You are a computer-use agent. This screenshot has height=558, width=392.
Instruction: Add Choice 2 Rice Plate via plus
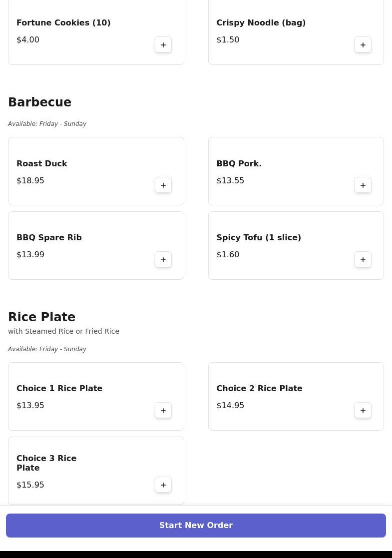[363, 411]
